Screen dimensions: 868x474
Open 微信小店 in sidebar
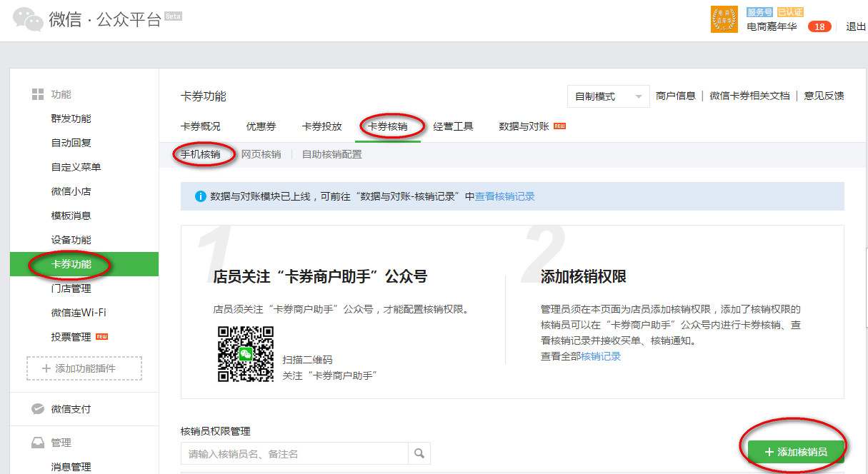point(71,191)
